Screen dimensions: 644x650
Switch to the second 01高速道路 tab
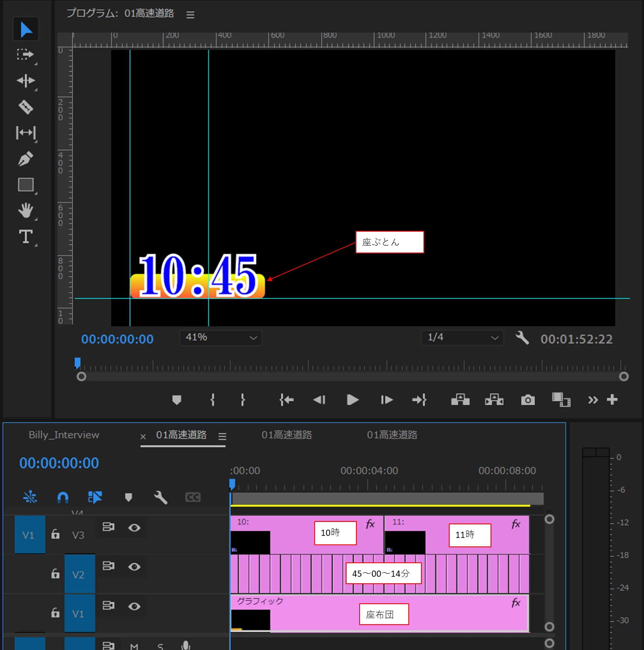[x=287, y=435]
